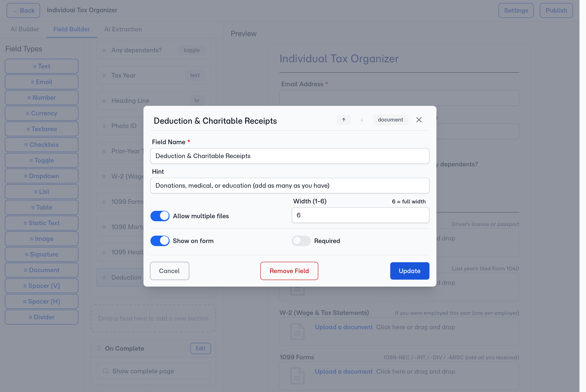Image resolution: width=586 pixels, height=392 pixels.
Task: Click the Update button
Action: pos(410,271)
